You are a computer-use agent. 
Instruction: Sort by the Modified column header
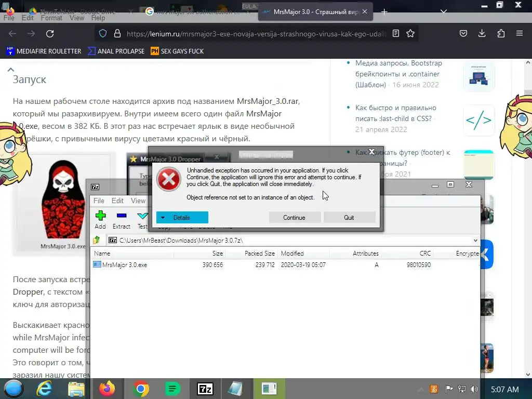pos(303,254)
